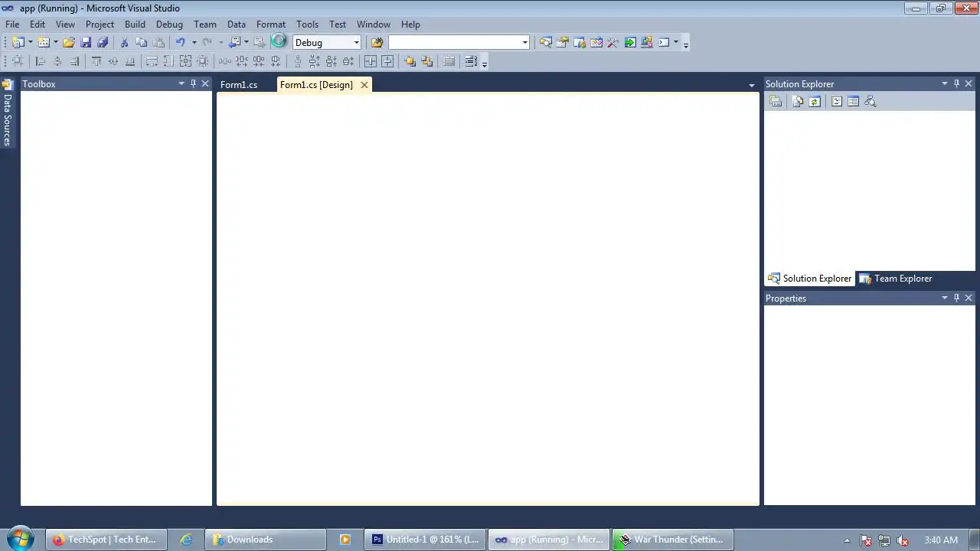The width and height of the screenshot is (980, 551).
Task: Expand the Add New Item dropdown arrow
Action: (56, 43)
